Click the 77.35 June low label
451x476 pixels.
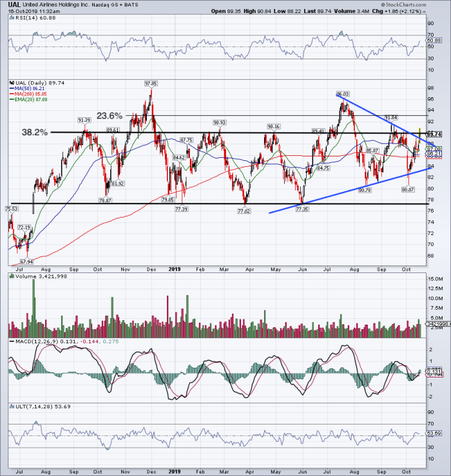coord(302,209)
